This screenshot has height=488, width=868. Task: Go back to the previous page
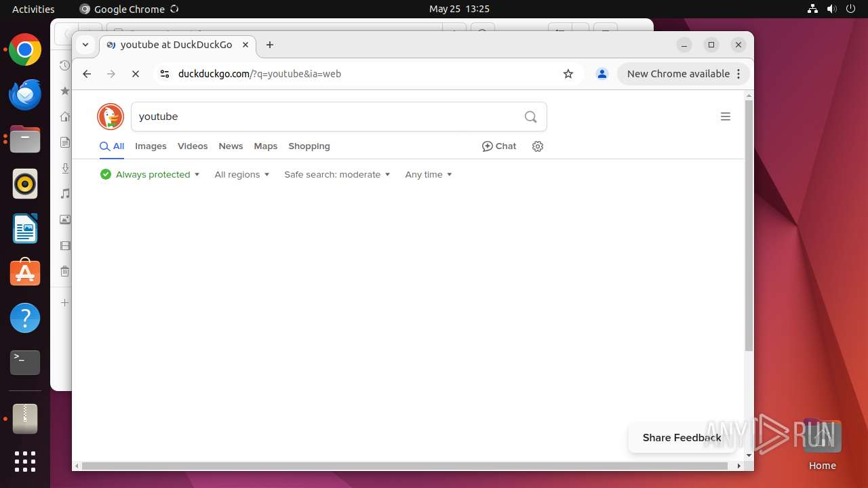click(x=87, y=74)
